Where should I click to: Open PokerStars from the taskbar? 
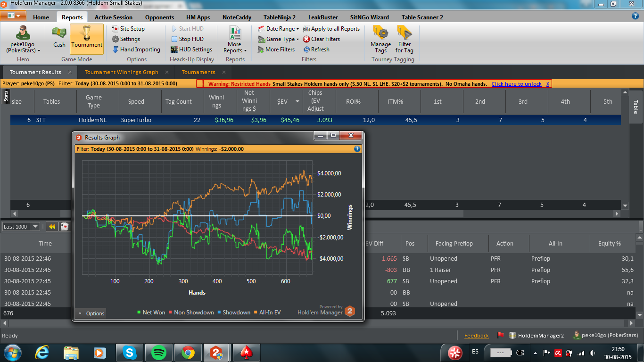point(246,353)
